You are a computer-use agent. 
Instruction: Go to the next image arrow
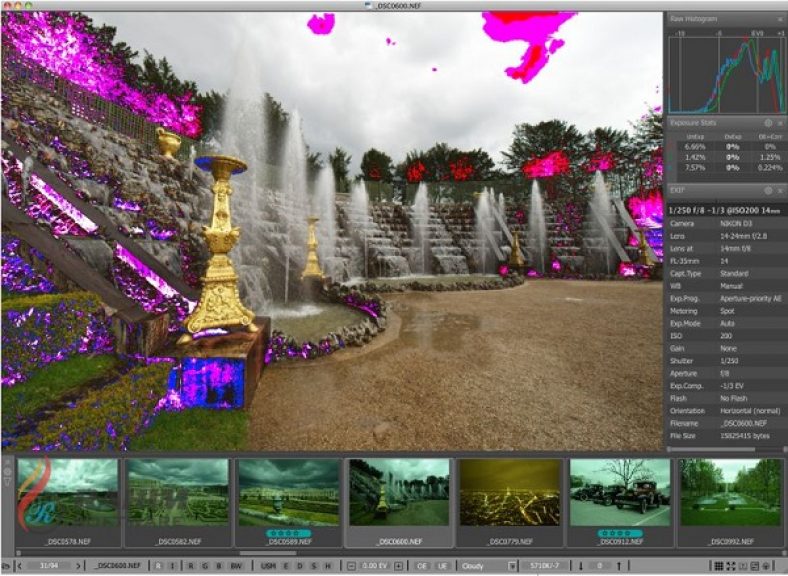click(x=78, y=566)
